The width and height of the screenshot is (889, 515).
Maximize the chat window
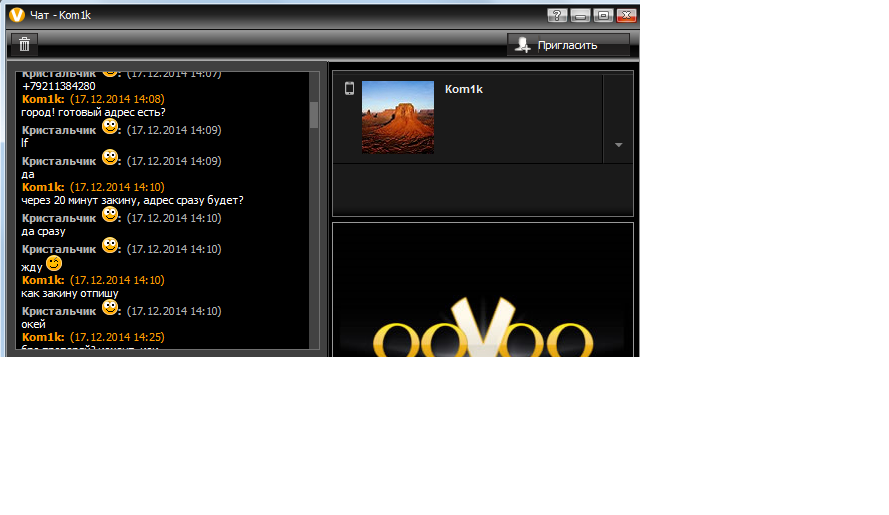click(x=603, y=15)
